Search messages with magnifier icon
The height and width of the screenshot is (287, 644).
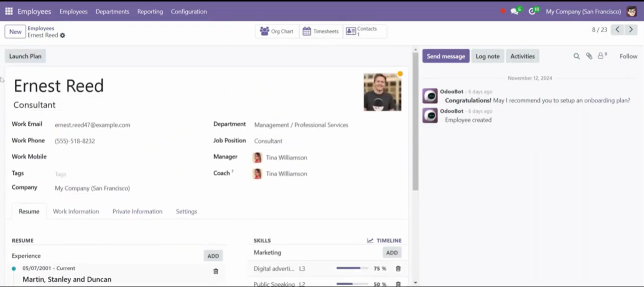point(577,56)
